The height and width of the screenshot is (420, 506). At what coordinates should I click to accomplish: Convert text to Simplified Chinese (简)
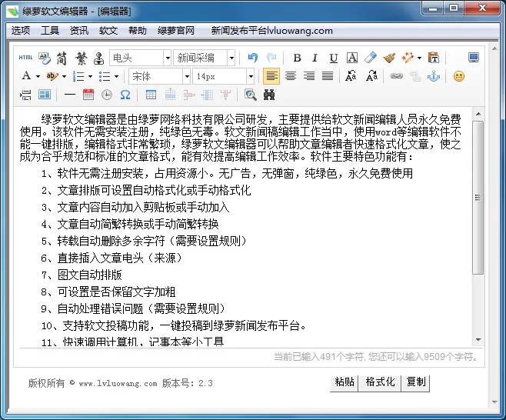pos(62,58)
